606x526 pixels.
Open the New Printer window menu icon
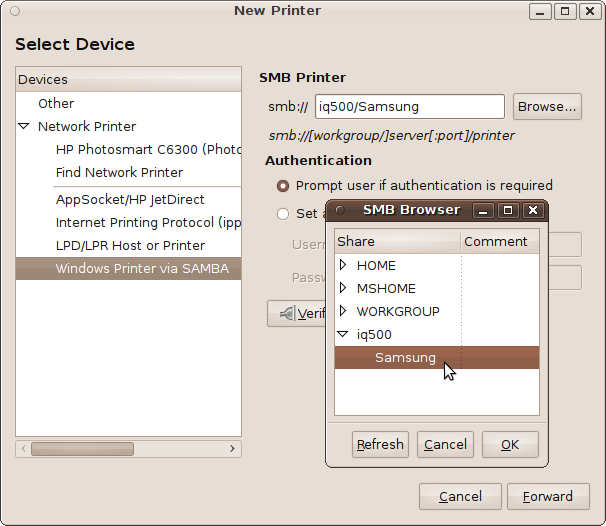(15, 11)
